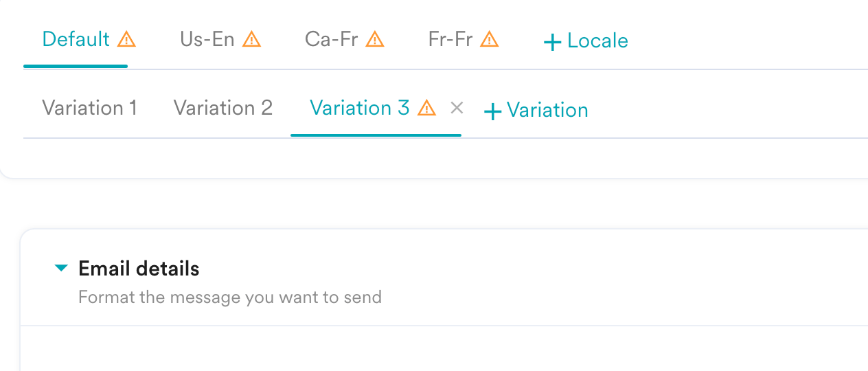Click the warning icon on Variation 3
The height and width of the screenshot is (371, 868).
tap(427, 108)
